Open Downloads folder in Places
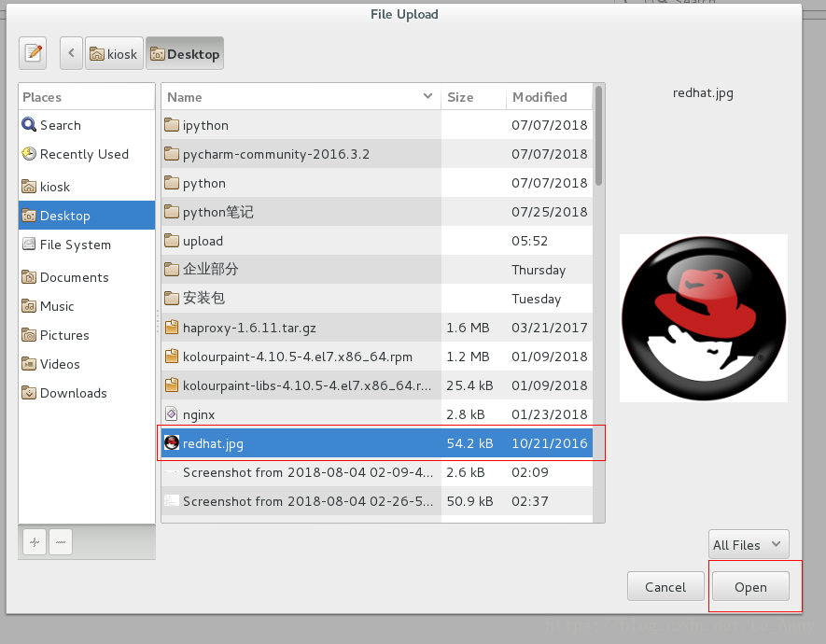This screenshot has height=644, width=826. 87,393
